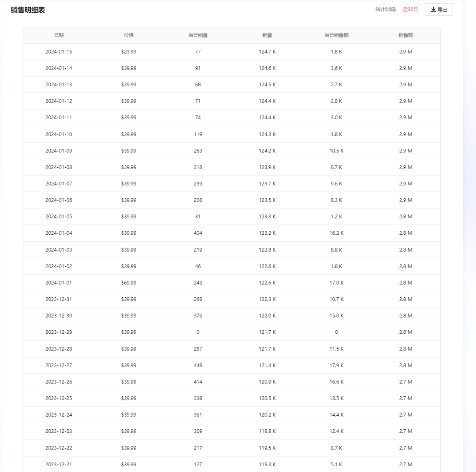The width and height of the screenshot is (476, 472).
Task: Sort by the 日期 column header
Action: [59, 35]
